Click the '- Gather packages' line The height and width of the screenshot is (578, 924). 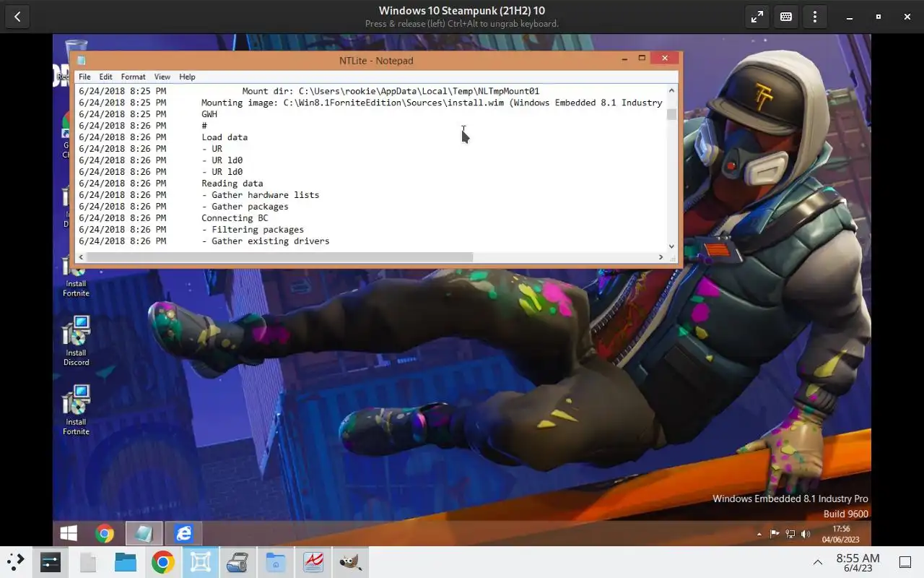[245, 207]
